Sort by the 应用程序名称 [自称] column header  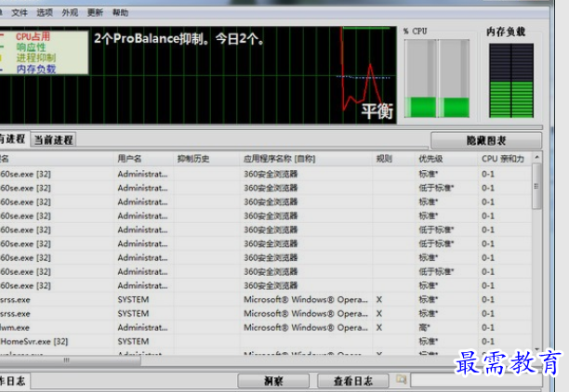pos(306,159)
